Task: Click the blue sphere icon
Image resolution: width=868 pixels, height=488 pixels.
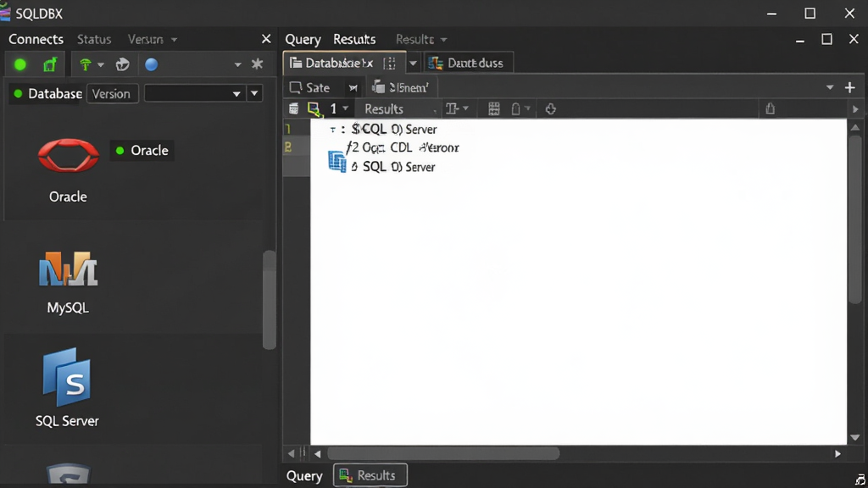Action: (151, 64)
